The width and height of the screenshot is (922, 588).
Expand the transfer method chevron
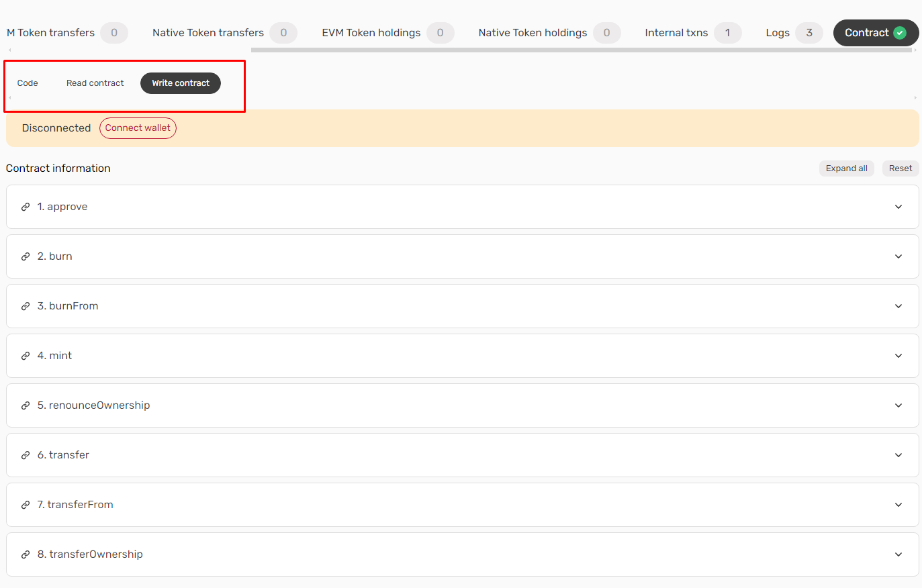click(x=898, y=455)
